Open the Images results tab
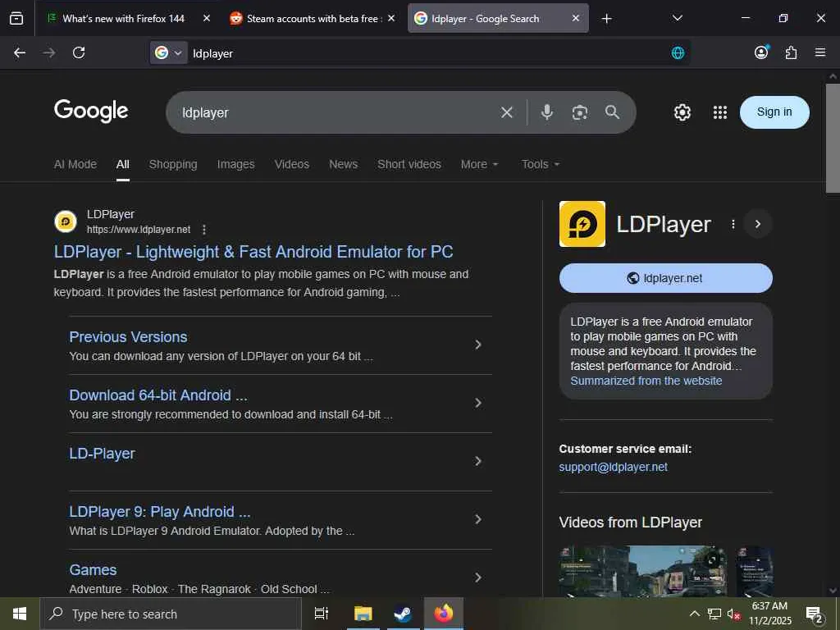Screen dimensions: 840x630 (235, 164)
